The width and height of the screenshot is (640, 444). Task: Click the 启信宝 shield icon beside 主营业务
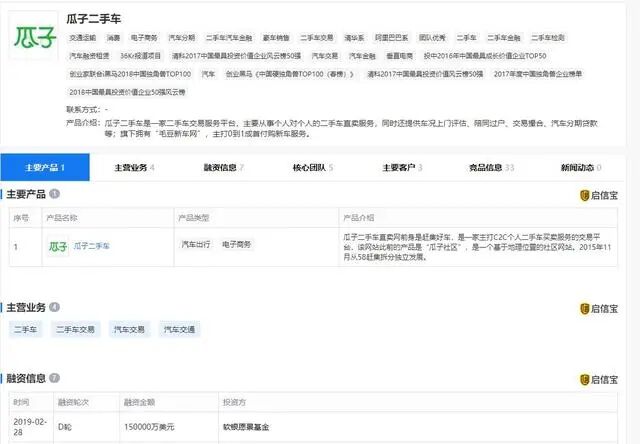coord(584,309)
